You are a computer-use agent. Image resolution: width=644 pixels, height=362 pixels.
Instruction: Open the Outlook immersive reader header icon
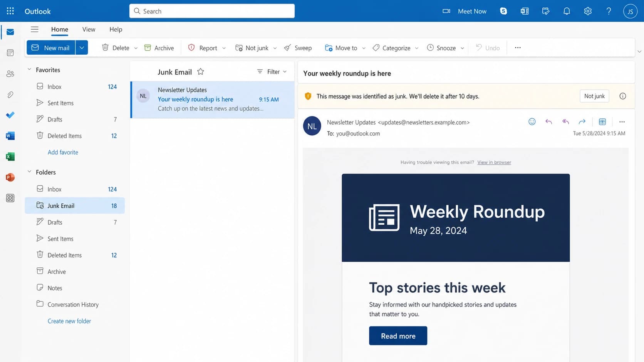(x=525, y=11)
